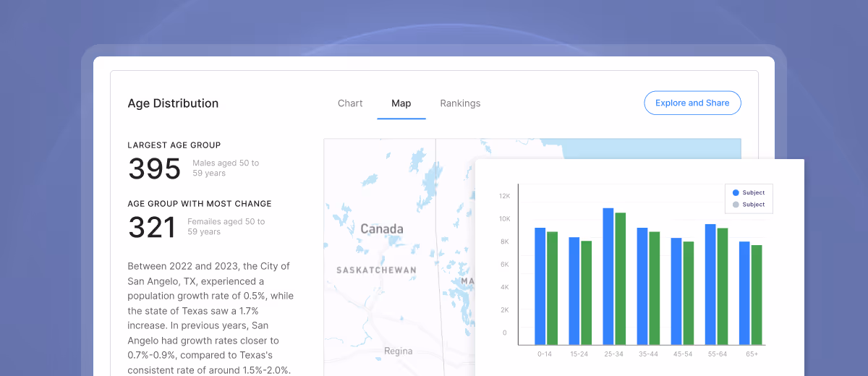Click the 25-34 x-axis label
868x376 pixels.
point(614,354)
